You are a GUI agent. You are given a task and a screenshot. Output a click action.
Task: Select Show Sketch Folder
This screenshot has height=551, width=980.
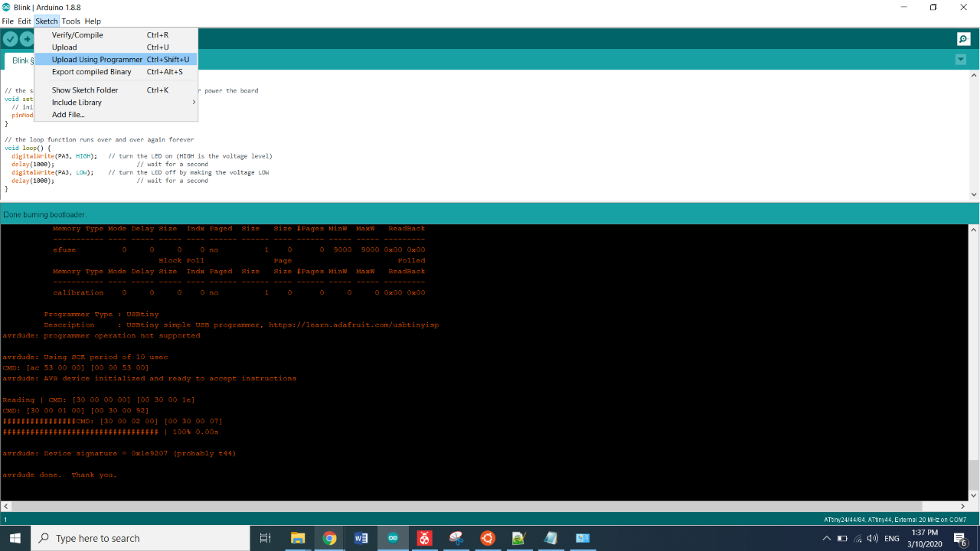click(x=116, y=90)
